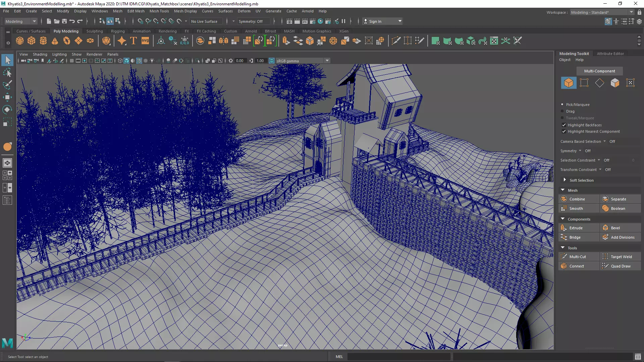
Task: Create a polygon cone from shelf
Action: [55, 41]
